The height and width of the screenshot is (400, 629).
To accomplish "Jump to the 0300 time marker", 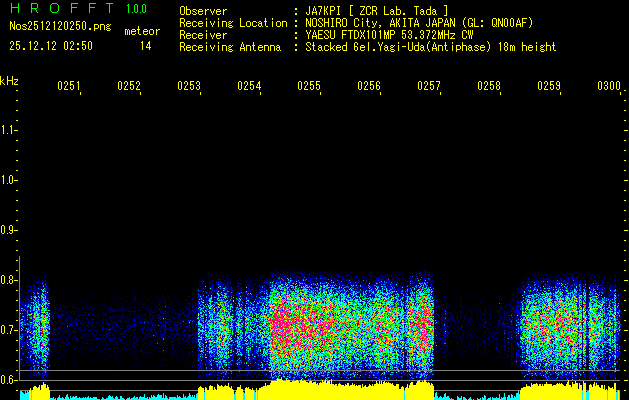I will (x=609, y=87).
